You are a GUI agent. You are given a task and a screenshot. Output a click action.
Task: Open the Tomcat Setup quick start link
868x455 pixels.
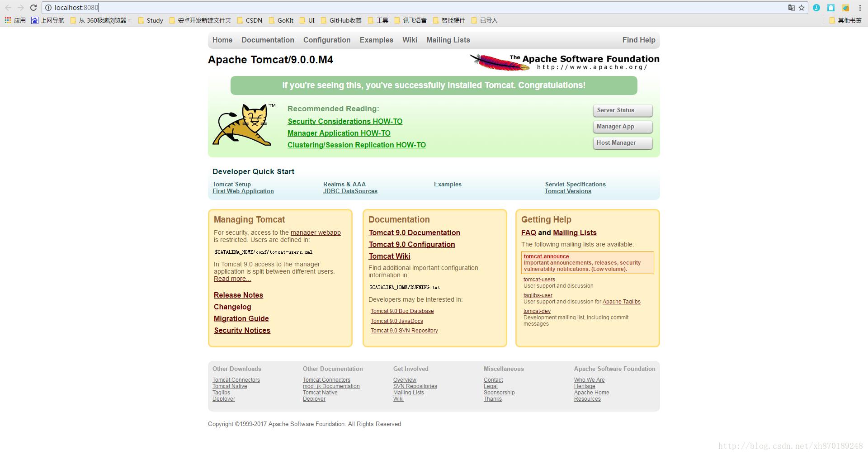[x=231, y=184]
